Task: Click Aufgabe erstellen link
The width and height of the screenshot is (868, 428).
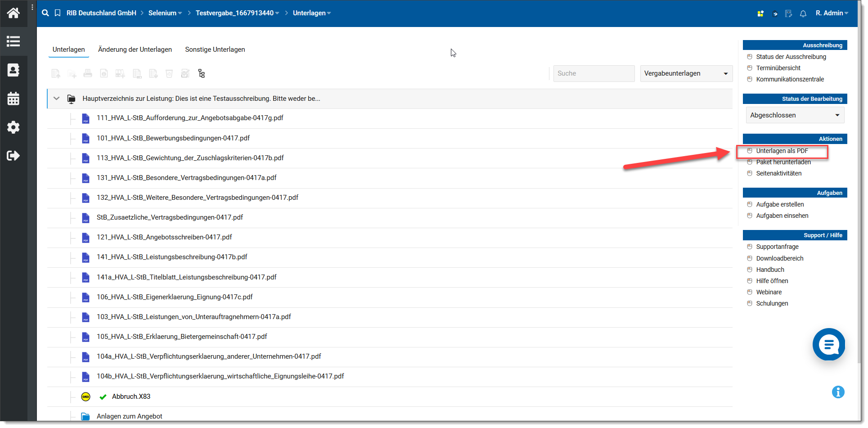Action: tap(780, 204)
